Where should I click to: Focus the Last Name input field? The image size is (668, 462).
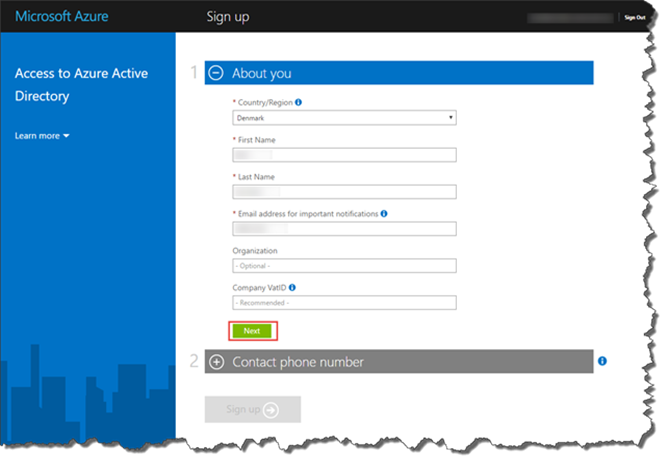click(x=344, y=192)
